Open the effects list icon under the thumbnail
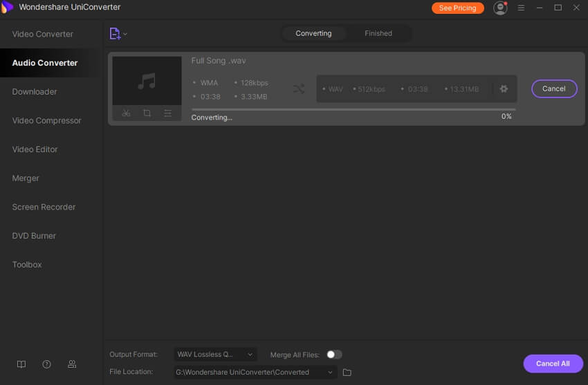This screenshot has width=588, height=385. click(167, 113)
